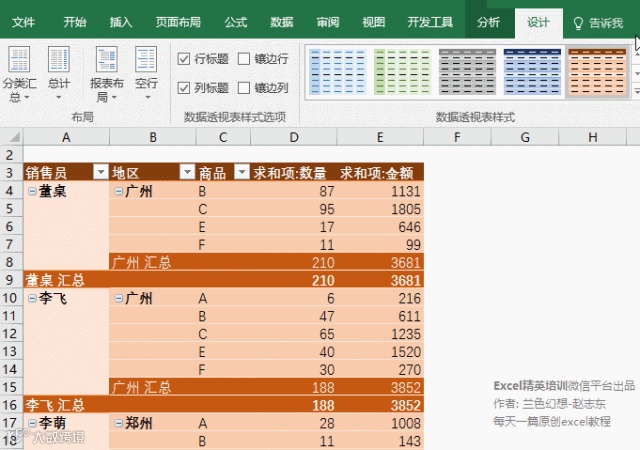Click the amount cell showing 143

click(x=380, y=441)
